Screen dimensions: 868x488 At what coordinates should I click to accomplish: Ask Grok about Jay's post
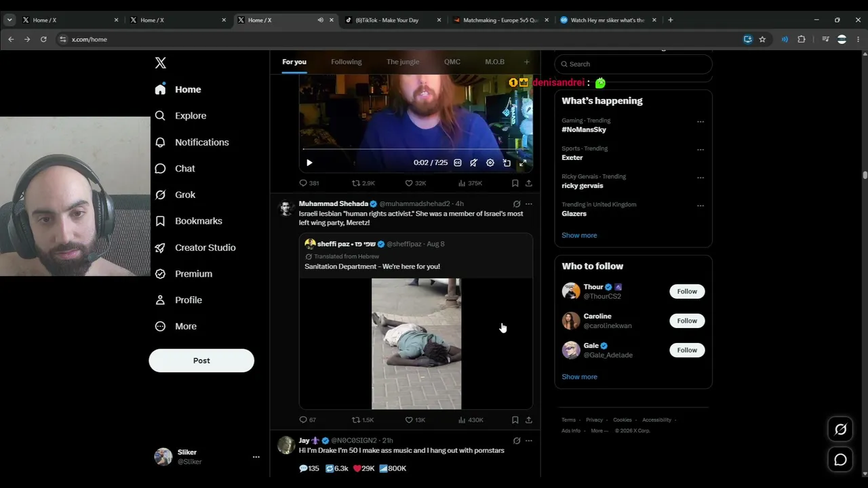[x=517, y=441]
